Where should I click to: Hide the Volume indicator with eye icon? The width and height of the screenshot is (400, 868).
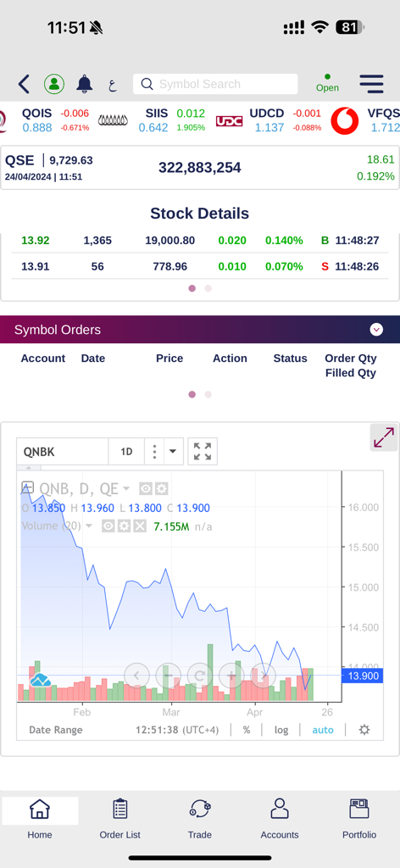click(x=108, y=526)
